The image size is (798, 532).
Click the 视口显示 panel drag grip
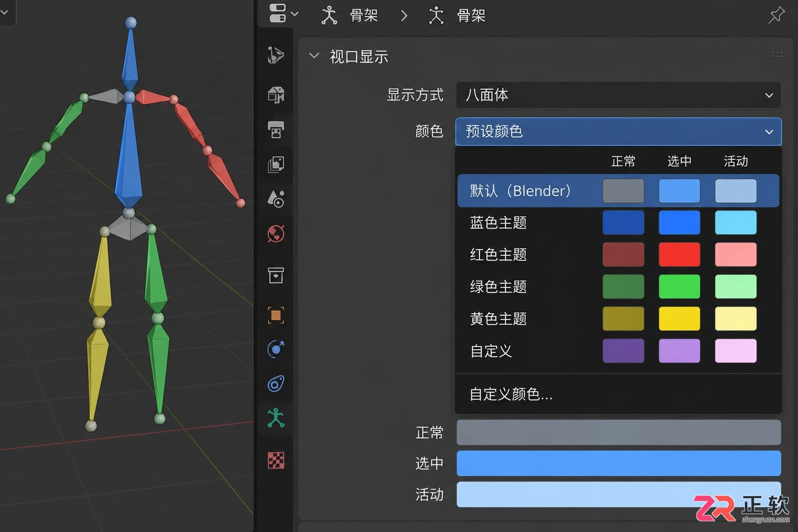[x=777, y=54]
